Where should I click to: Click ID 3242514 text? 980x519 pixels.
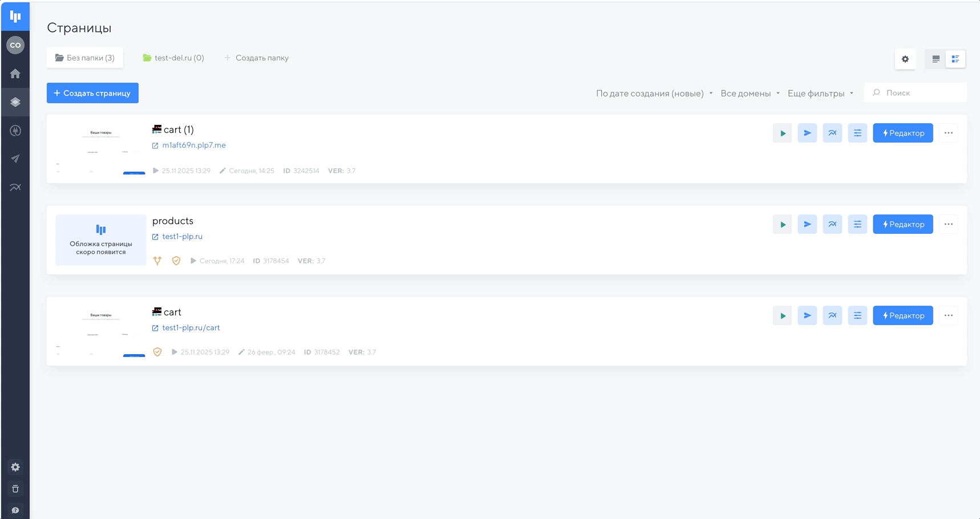coord(301,171)
